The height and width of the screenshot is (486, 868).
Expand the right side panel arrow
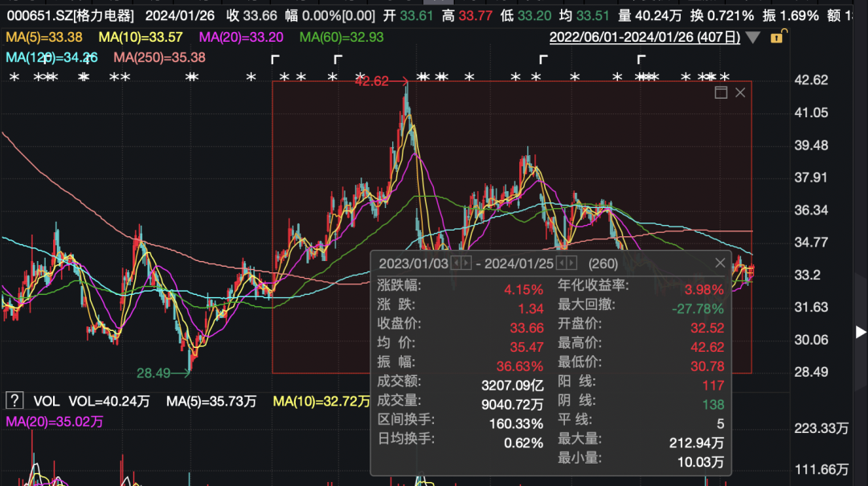(x=860, y=332)
